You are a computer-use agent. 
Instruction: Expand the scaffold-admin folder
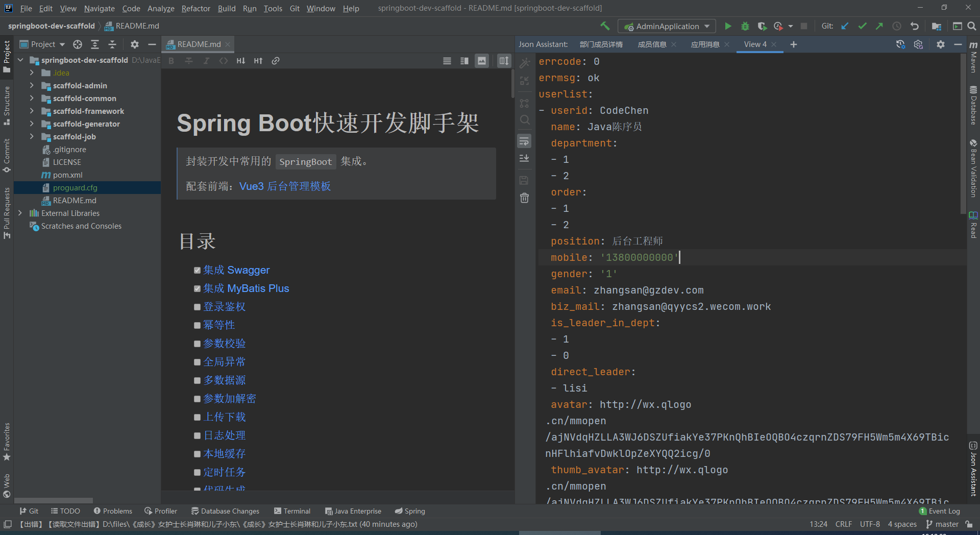[x=32, y=86]
